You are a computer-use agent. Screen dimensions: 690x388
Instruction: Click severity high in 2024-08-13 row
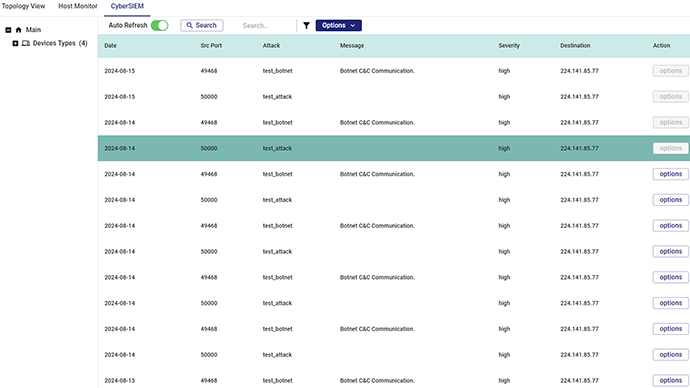pos(504,381)
